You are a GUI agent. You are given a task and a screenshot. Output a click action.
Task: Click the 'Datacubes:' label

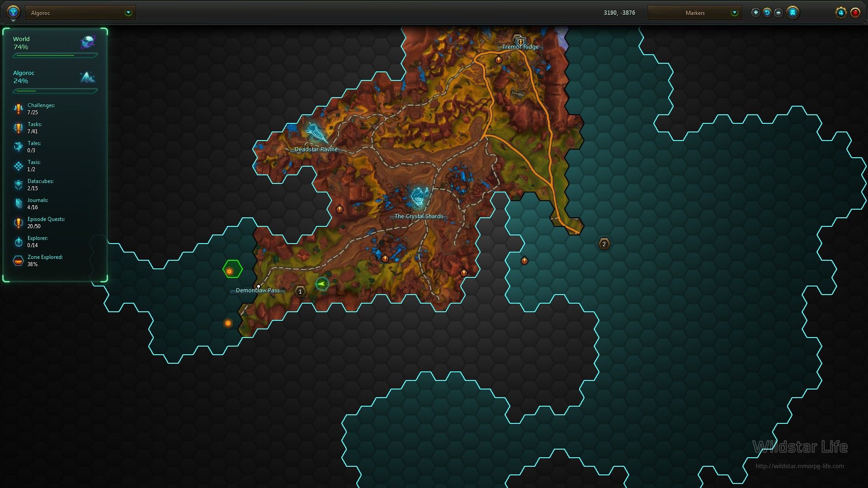pyautogui.click(x=40, y=181)
